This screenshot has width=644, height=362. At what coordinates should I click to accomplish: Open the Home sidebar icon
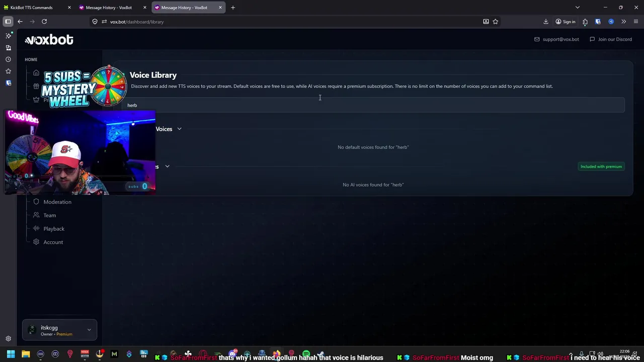click(36, 73)
